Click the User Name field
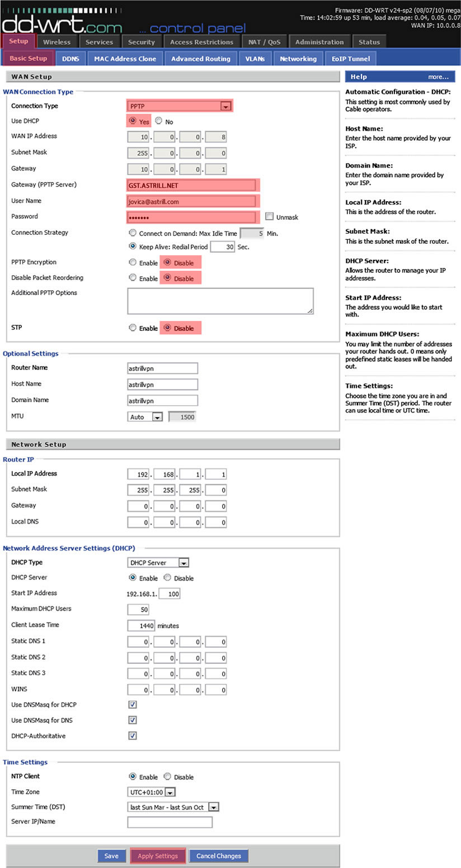 [x=192, y=201]
